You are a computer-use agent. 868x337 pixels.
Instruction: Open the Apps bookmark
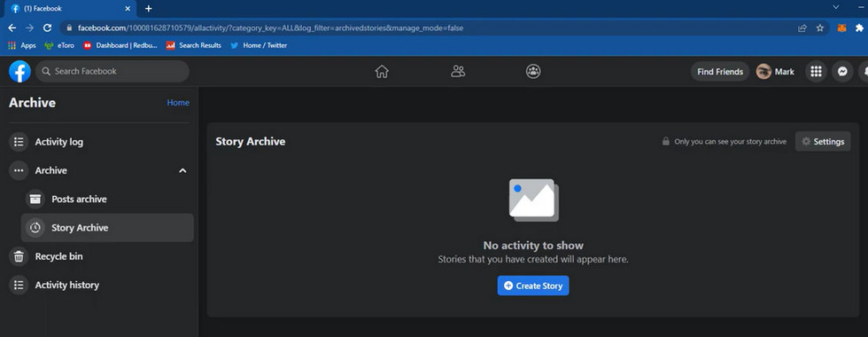click(x=22, y=45)
